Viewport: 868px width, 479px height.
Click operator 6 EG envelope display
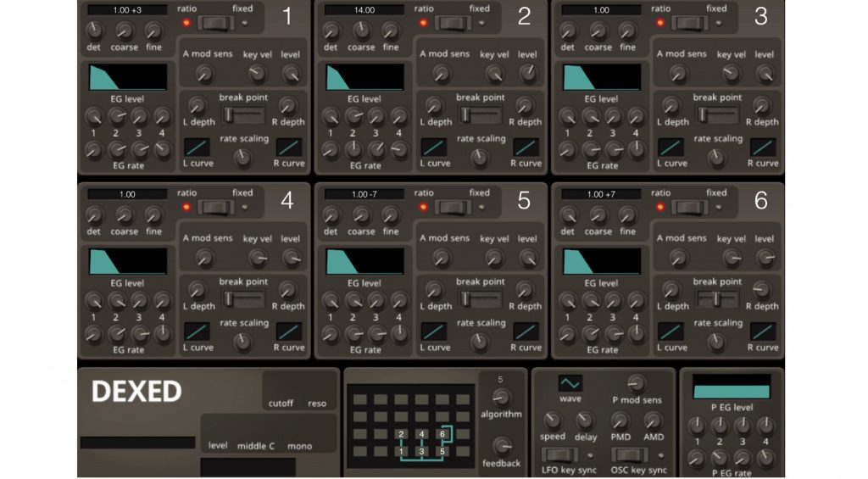coord(602,261)
